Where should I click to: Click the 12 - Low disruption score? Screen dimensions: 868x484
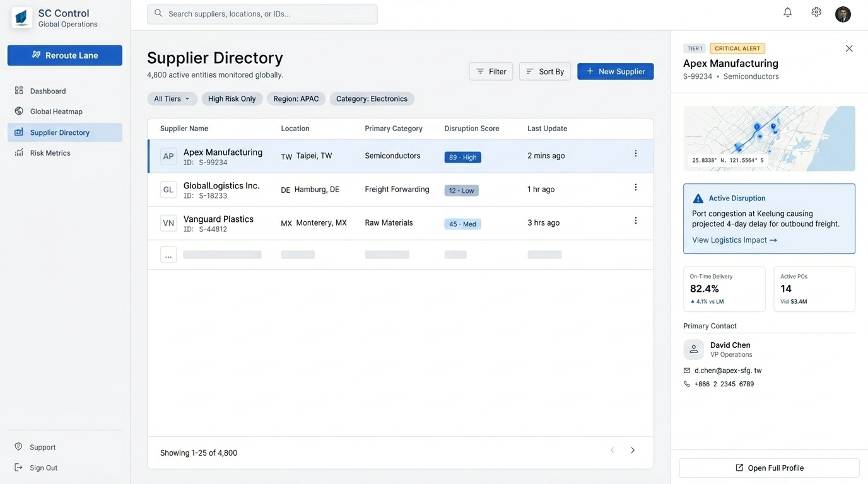pos(461,190)
